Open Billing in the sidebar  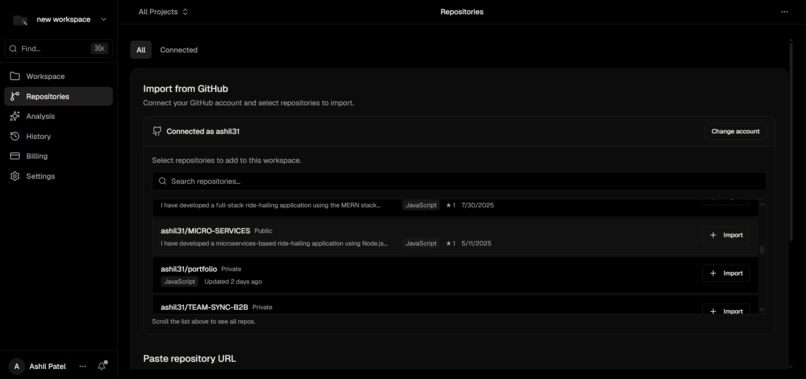pos(59,156)
